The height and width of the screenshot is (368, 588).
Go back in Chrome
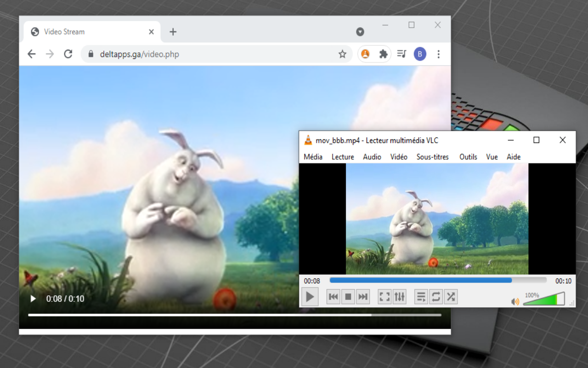click(x=31, y=54)
